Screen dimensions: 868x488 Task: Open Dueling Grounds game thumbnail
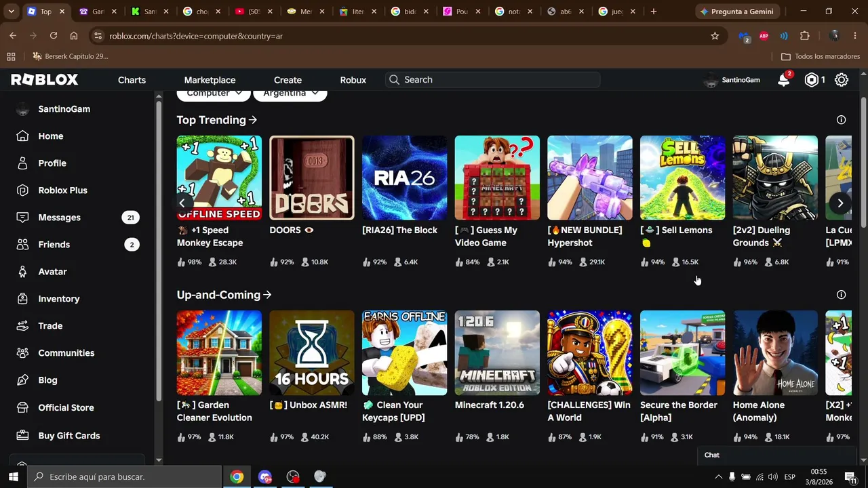pos(775,178)
